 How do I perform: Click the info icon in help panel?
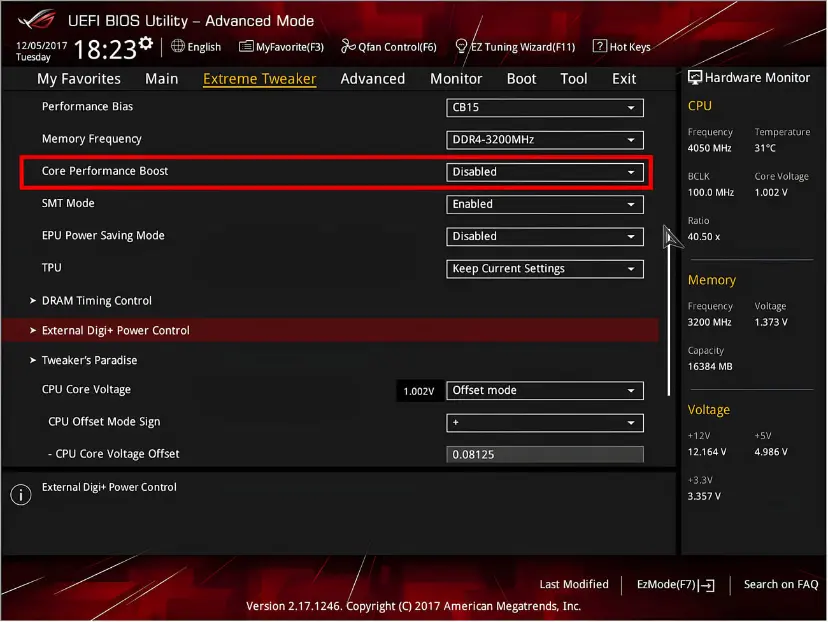click(x=21, y=495)
